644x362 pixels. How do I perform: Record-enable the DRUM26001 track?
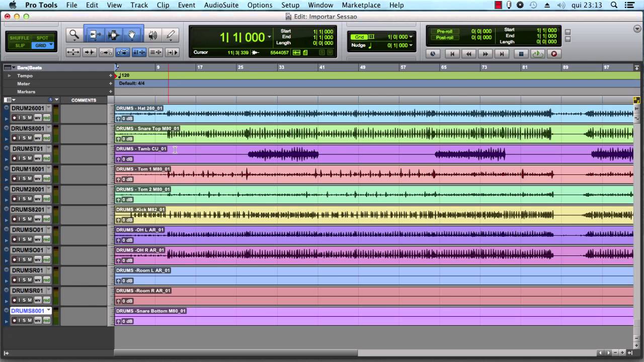tap(15, 118)
